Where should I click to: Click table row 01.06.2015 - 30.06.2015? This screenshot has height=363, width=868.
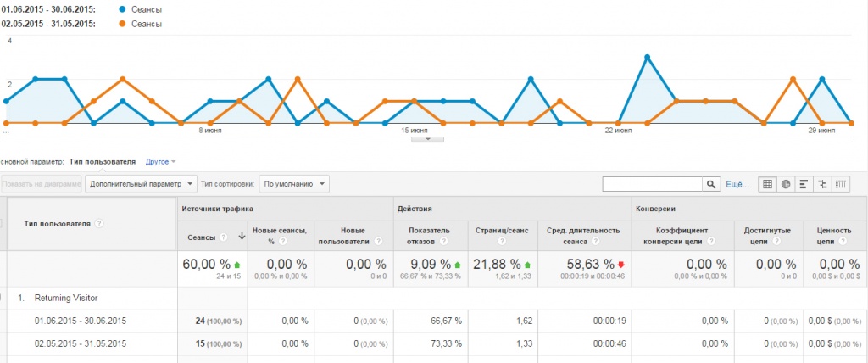click(x=434, y=321)
